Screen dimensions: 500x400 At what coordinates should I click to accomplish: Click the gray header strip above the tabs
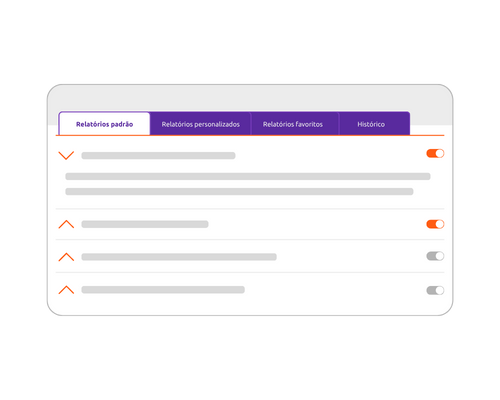click(250, 98)
